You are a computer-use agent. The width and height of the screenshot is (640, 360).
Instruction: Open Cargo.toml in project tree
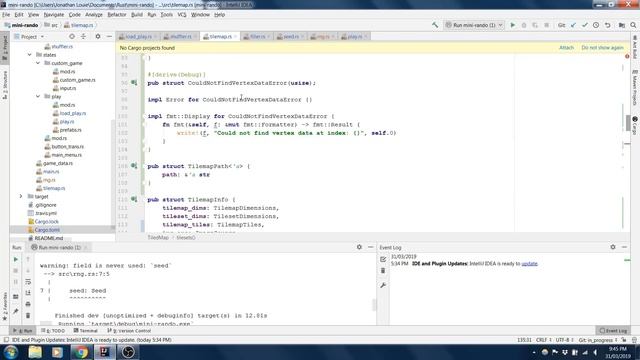click(x=47, y=230)
